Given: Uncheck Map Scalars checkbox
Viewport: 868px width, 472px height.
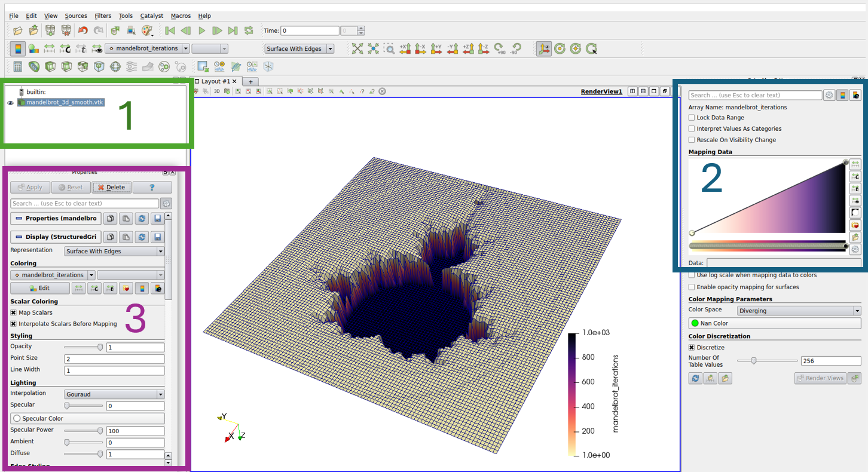Looking at the screenshot, I should coord(13,312).
